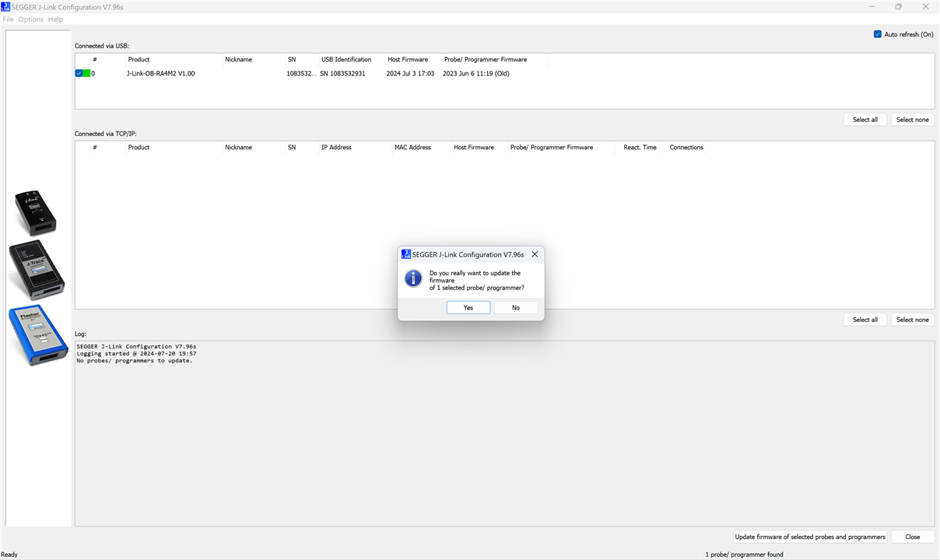
Task: Click IP Address column header in TCP/IP list
Action: pyautogui.click(x=336, y=148)
